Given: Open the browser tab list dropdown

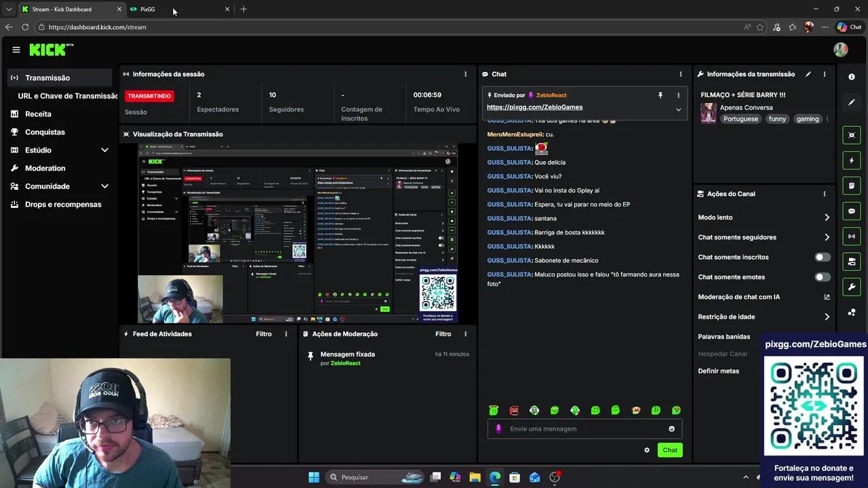Looking at the screenshot, I should pos(8,9).
